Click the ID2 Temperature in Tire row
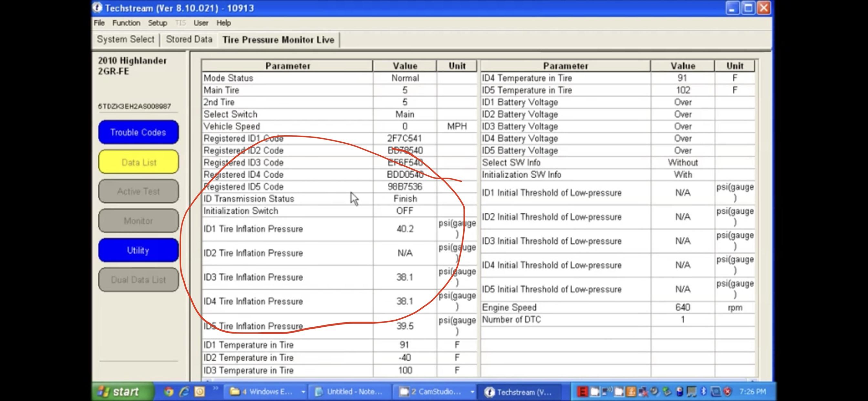 tap(339, 357)
